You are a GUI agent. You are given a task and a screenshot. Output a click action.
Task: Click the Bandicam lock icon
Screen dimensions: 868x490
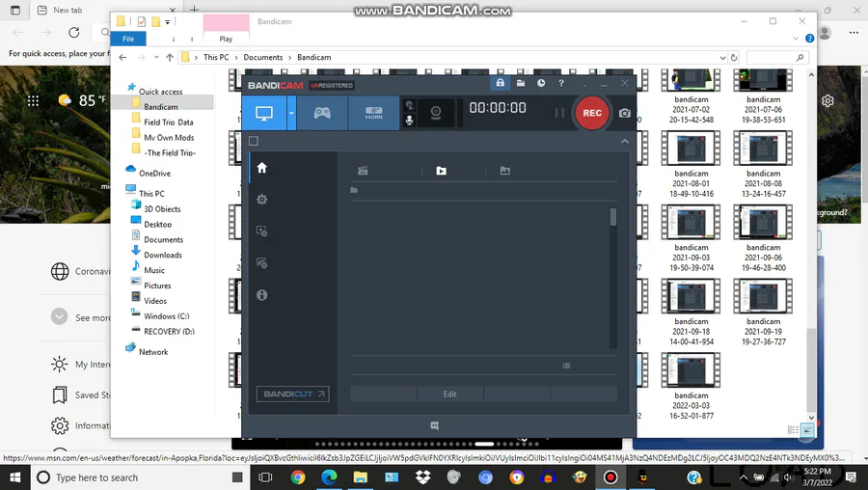point(500,83)
